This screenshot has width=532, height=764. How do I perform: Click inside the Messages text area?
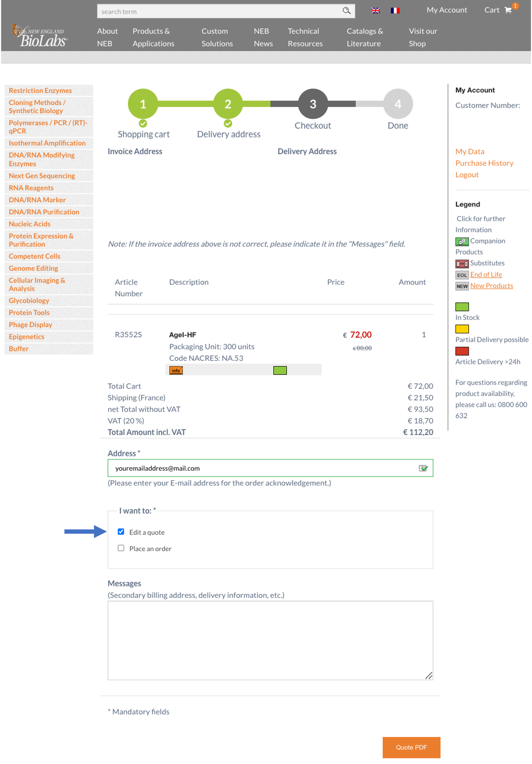pyautogui.click(x=270, y=640)
